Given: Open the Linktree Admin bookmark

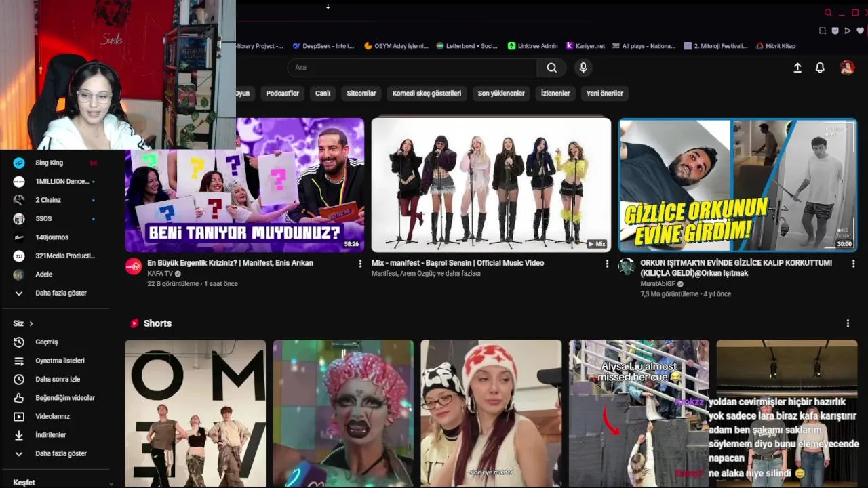Looking at the screenshot, I should click(533, 46).
